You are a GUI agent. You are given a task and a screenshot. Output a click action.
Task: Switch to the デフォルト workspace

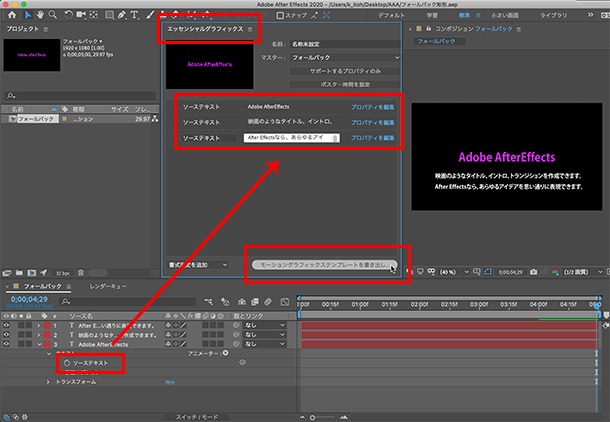[x=391, y=15]
